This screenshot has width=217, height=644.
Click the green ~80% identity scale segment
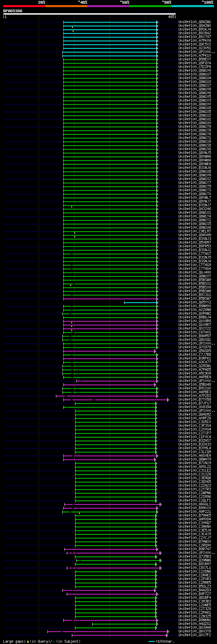(151, 6)
